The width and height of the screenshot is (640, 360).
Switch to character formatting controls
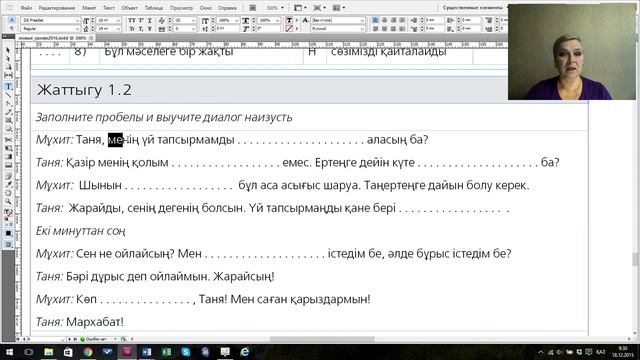[x=12, y=20]
